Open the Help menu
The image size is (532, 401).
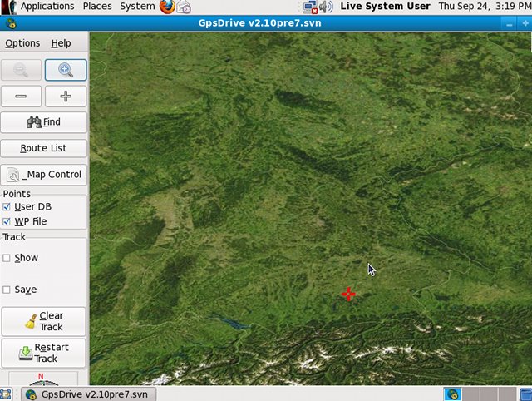pyautogui.click(x=61, y=43)
